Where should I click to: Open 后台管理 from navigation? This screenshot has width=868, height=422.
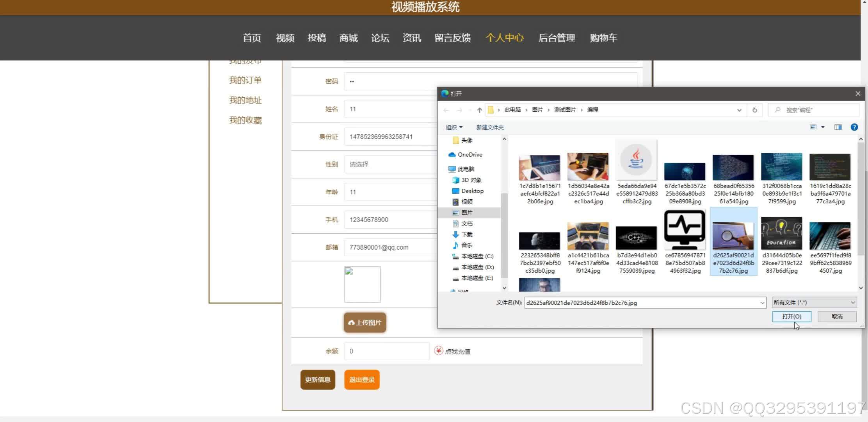click(x=557, y=38)
